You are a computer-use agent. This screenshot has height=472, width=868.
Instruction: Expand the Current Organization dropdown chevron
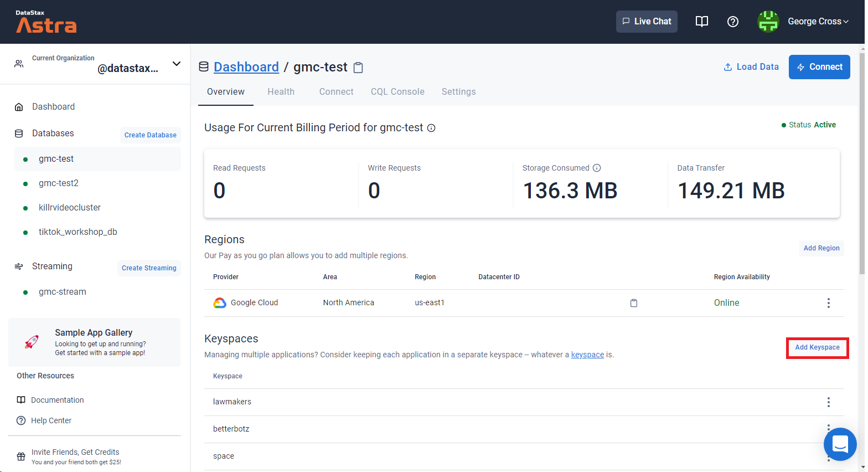(177, 64)
